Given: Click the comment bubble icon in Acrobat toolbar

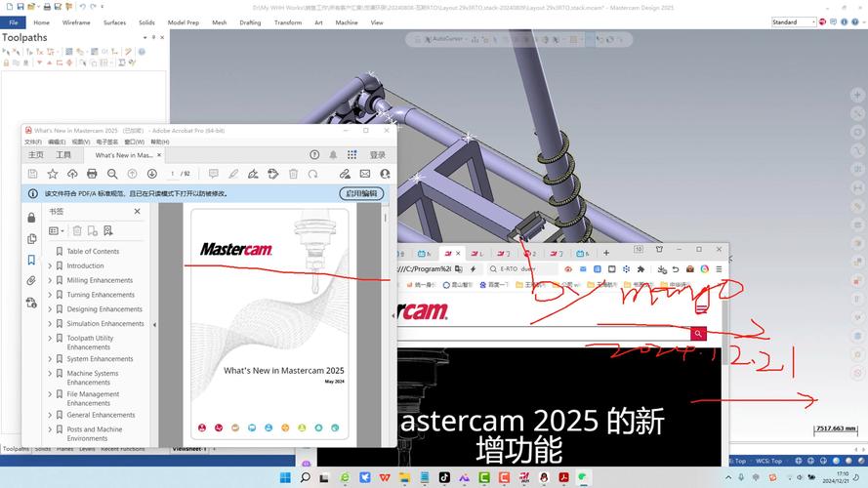Looking at the screenshot, I should (213, 174).
